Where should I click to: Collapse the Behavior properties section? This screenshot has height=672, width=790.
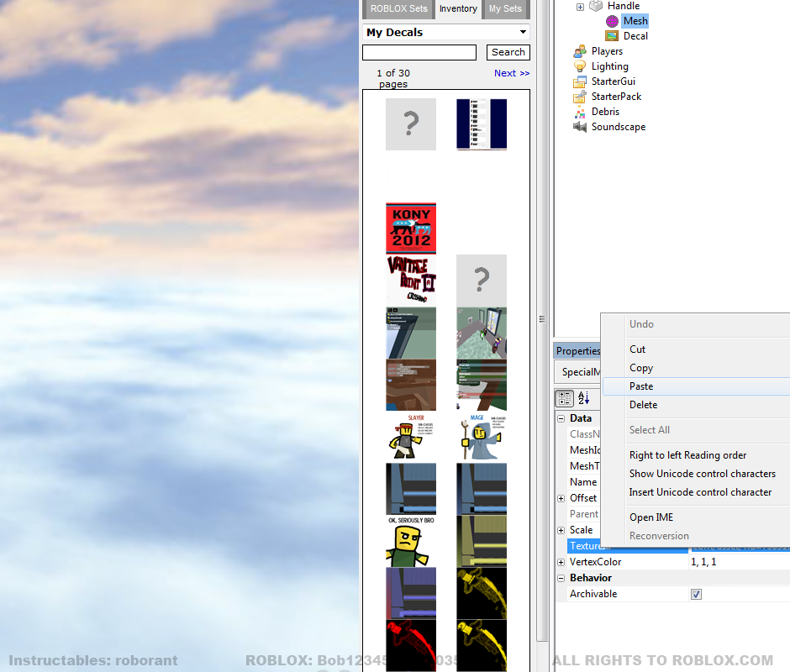pyautogui.click(x=561, y=579)
